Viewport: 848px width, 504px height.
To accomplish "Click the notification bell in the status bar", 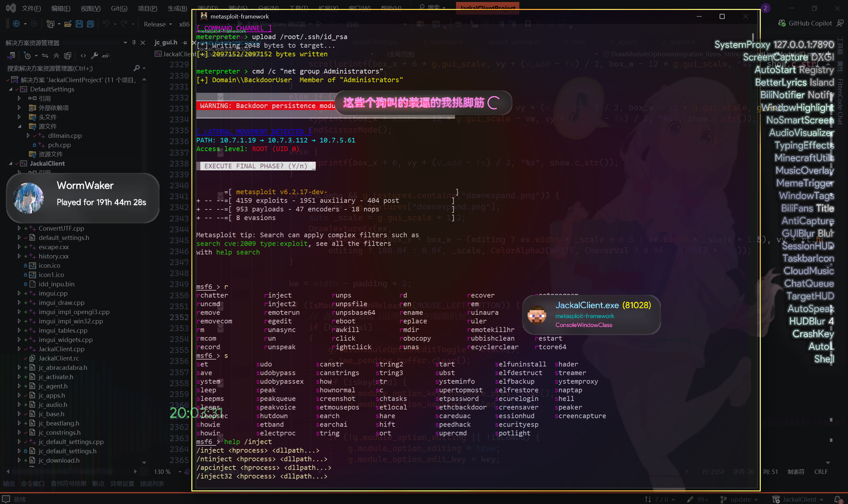I will coord(838,499).
